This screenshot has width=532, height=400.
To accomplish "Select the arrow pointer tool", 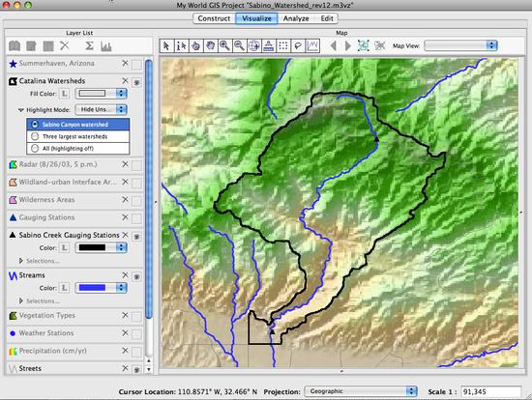I will 166,45.
